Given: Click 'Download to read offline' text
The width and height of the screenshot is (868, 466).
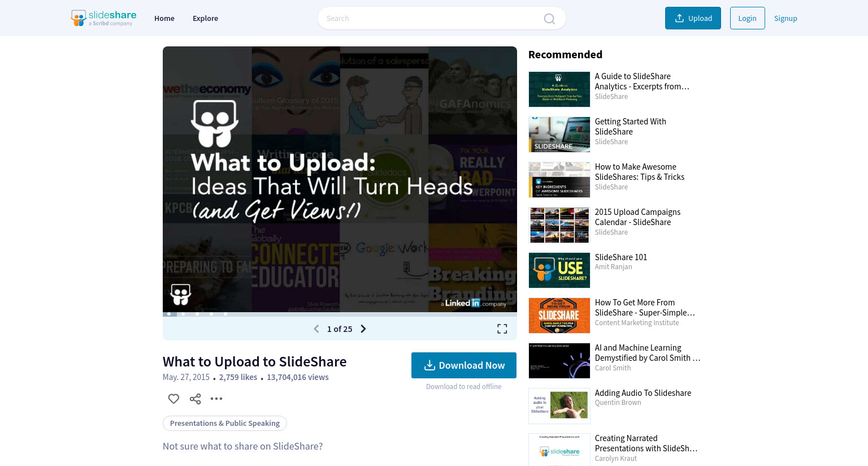Looking at the screenshot, I should click(464, 387).
